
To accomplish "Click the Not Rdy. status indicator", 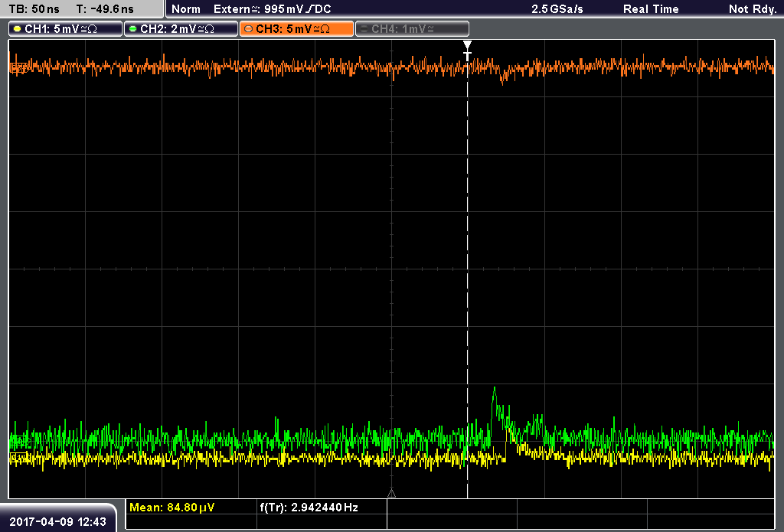I will click(x=753, y=9).
